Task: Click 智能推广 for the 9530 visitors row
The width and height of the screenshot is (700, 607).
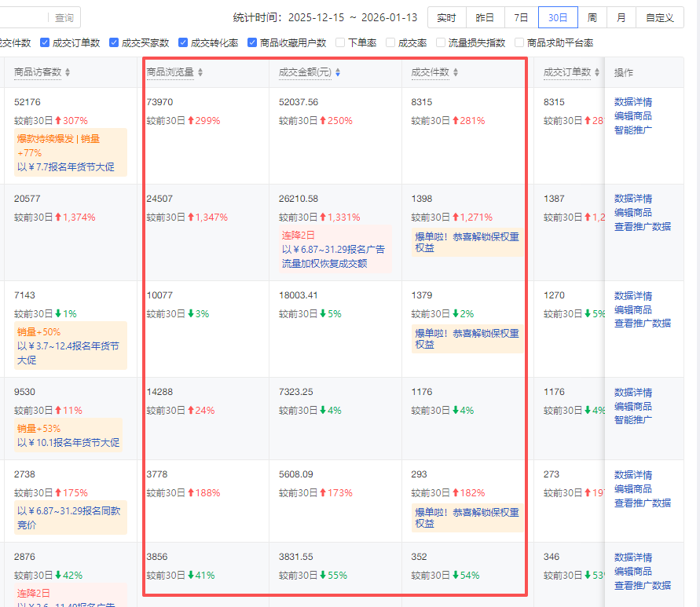Action: [x=633, y=420]
